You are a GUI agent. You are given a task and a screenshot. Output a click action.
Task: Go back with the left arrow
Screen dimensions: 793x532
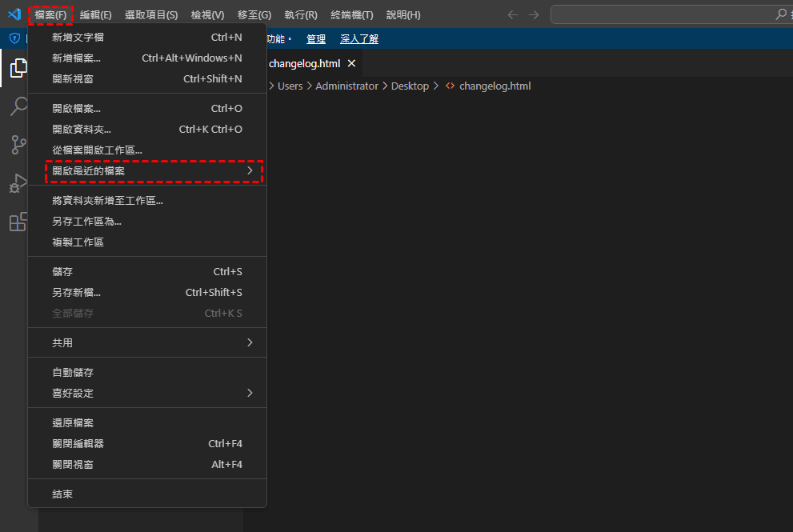tap(513, 14)
